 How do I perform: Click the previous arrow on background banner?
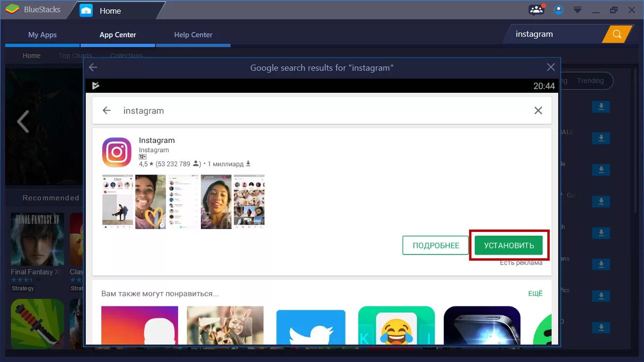click(23, 122)
